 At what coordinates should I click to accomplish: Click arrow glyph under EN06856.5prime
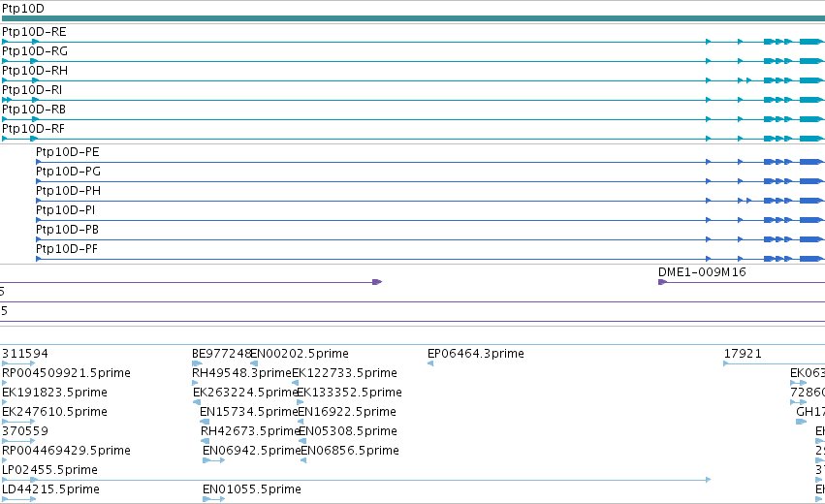303,460
